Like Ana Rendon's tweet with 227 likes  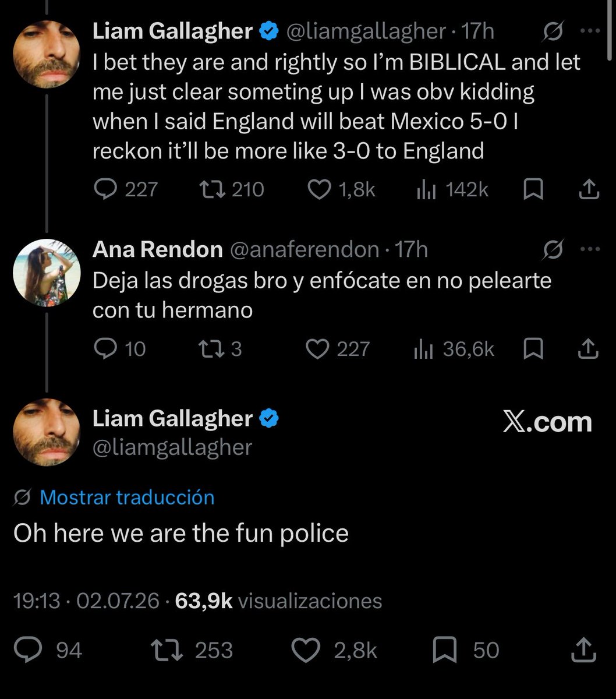click(x=338, y=349)
